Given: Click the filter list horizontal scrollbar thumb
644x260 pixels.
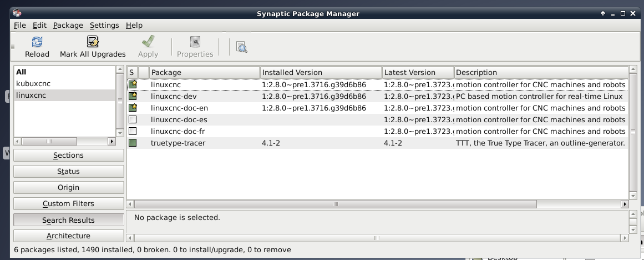Looking at the screenshot, I should pyautogui.click(x=49, y=141).
